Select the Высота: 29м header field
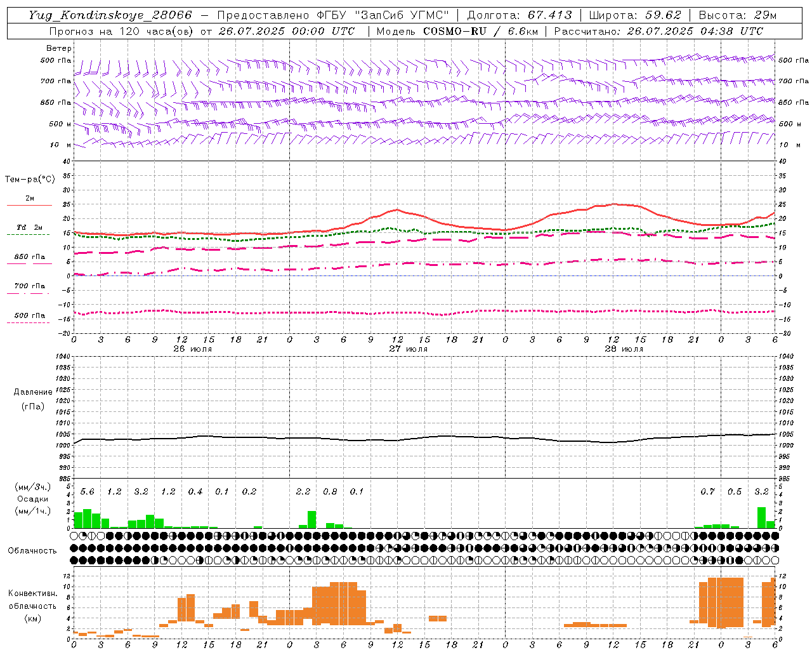Screen dimensions: 812x650 737,15
